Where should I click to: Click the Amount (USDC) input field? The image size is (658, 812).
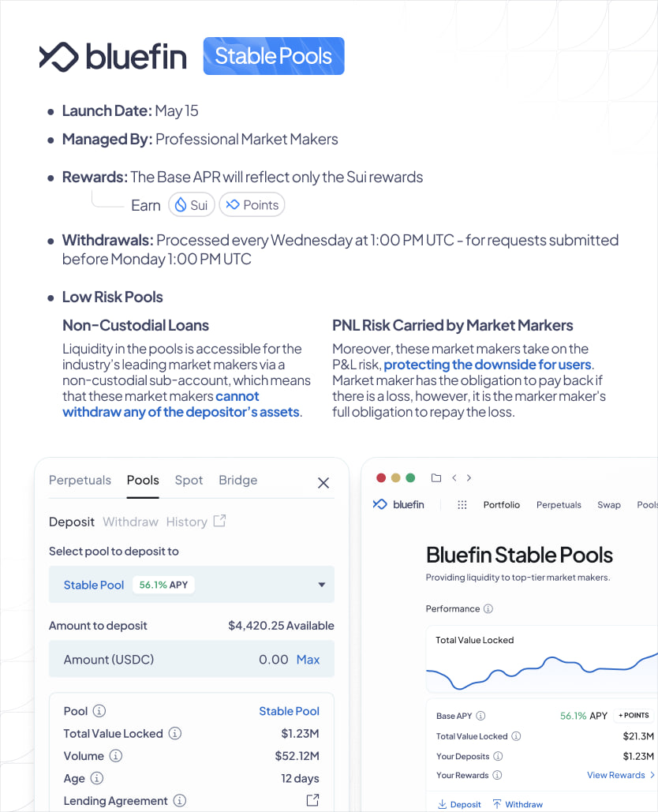click(x=174, y=660)
